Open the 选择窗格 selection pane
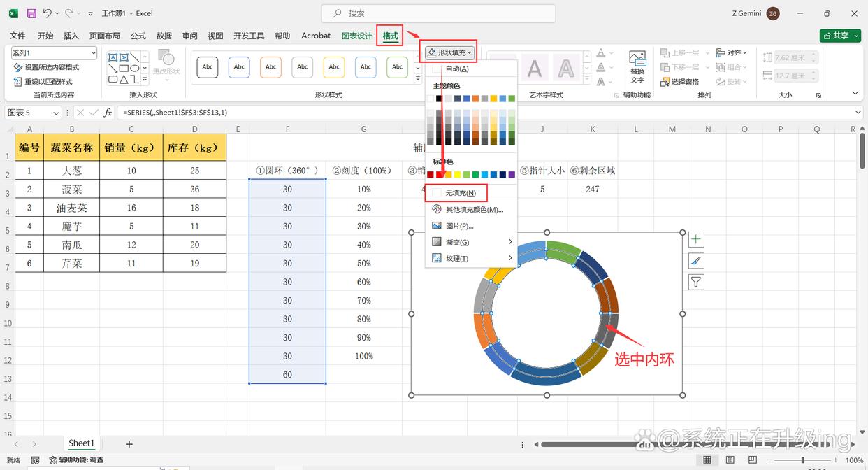Viewport: 868px width, 470px height. tap(679, 82)
